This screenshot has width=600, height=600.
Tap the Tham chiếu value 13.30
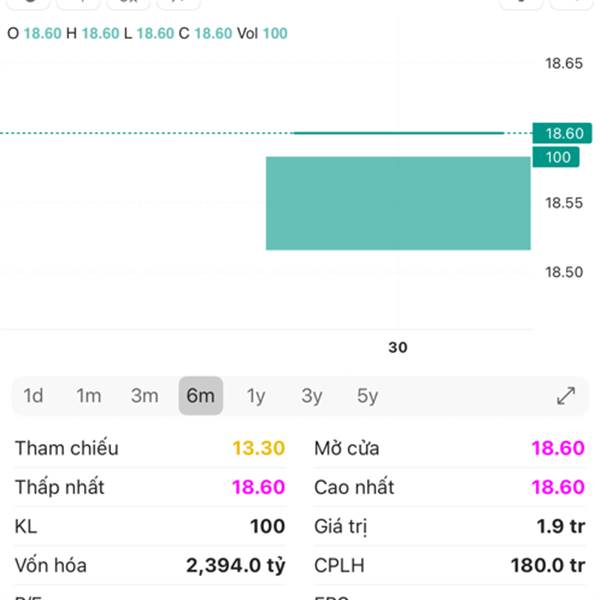[x=259, y=448]
